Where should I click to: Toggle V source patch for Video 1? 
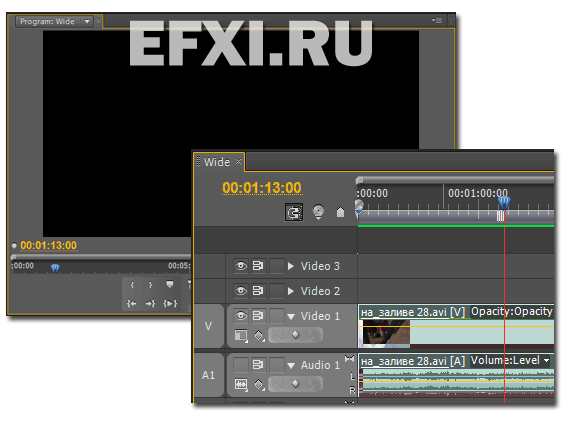209,326
